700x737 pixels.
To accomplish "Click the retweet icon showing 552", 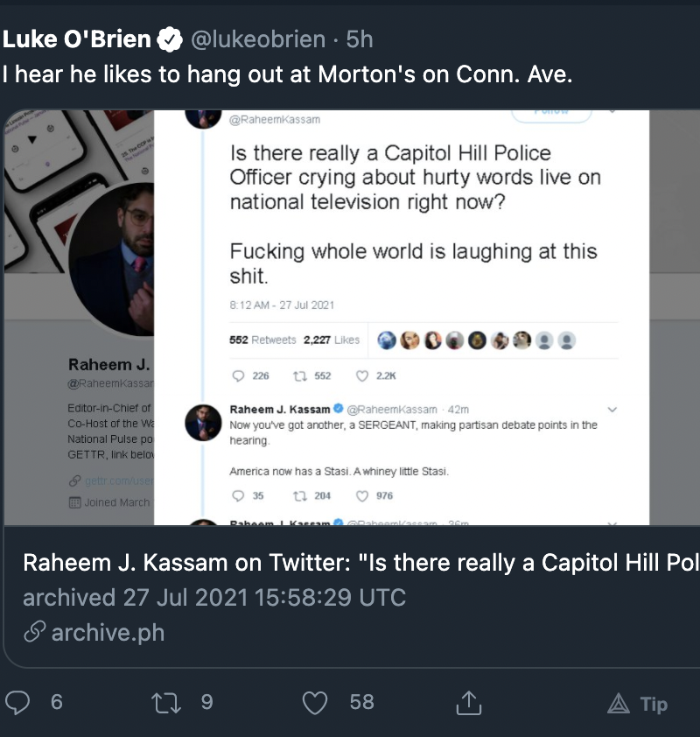I will pos(300,376).
